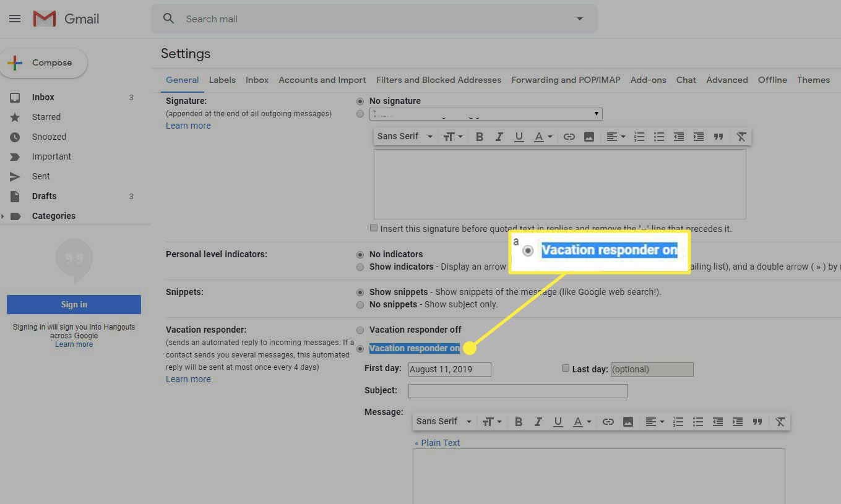
Task: Click the First day date field
Action: point(450,369)
